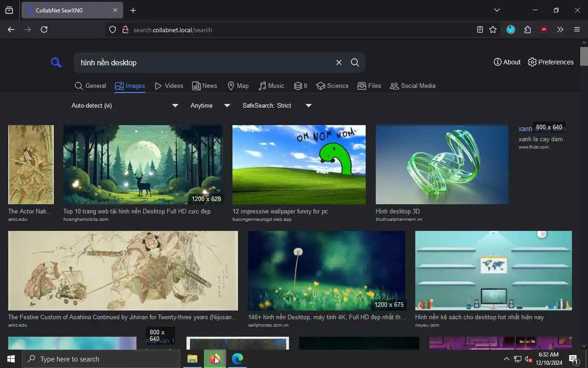The image size is (588, 368).
Task: Open Windows Start menu
Action: pyautogui.click(x=11, y=359)
